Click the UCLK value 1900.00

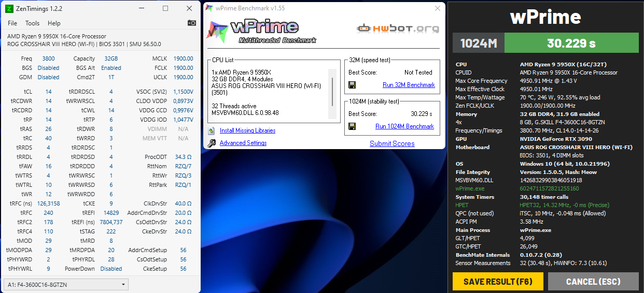pos(183,77)
